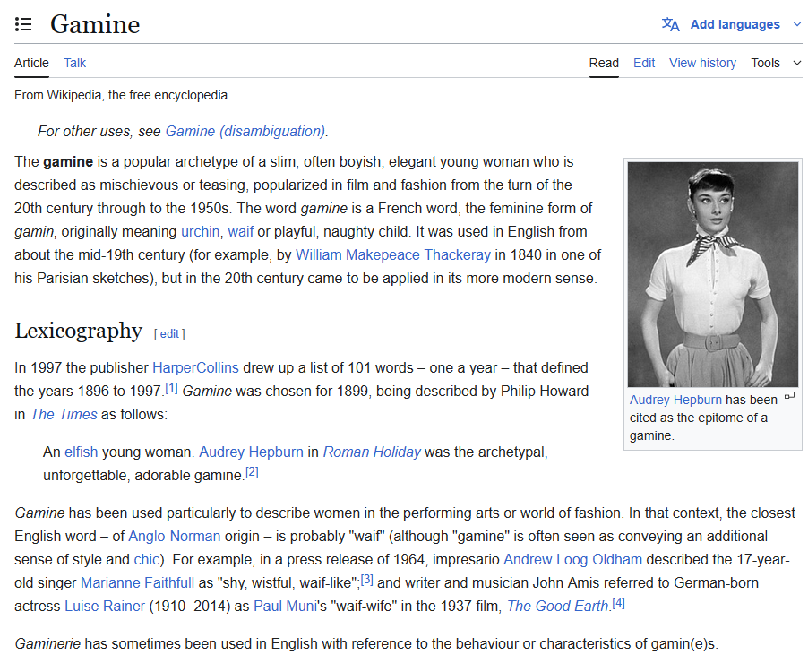808x672 pixels.
Task: Follow the elfish link
Action: coord(82,452)
